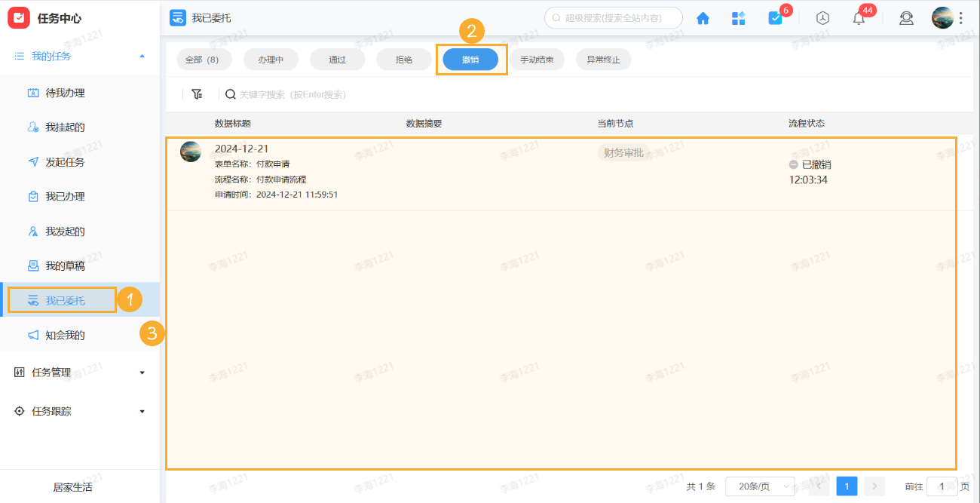Click the 任务中心 logo icon
The width and height of the screenshot is (980, 503).
tap(19, 17)
